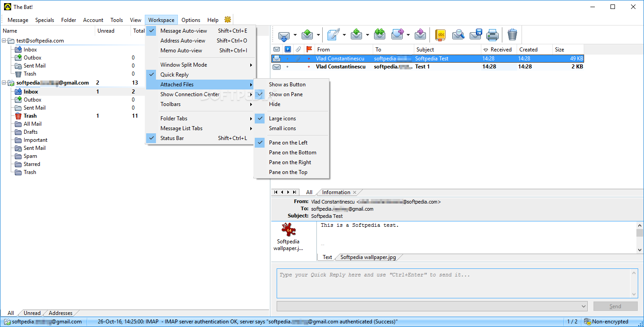
Task: Open dropdown arrow beside Create New Message
Action: pos(344,35)
